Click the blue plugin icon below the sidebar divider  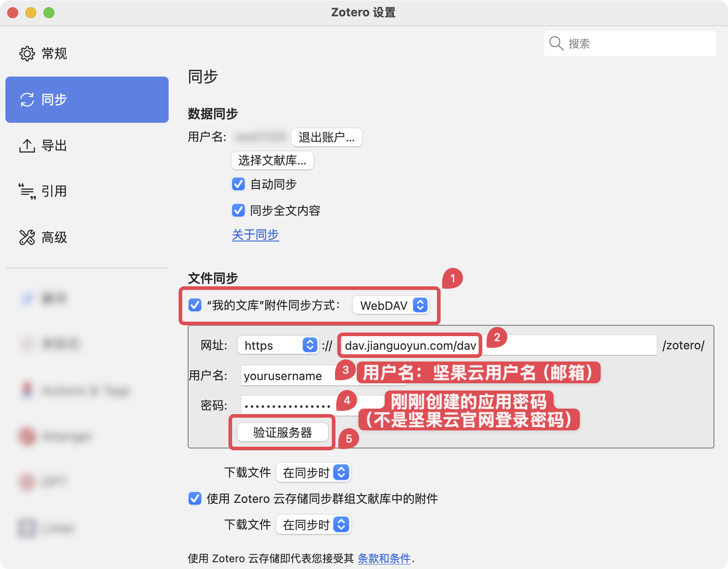27,298
